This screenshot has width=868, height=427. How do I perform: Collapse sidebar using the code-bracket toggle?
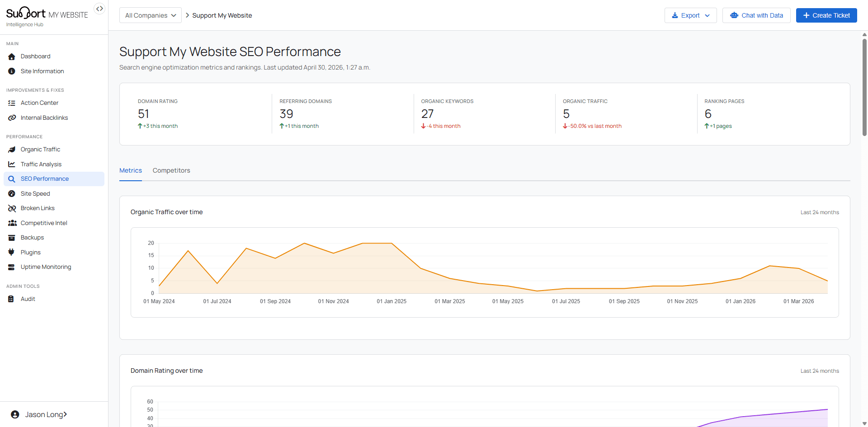point(99,9)
